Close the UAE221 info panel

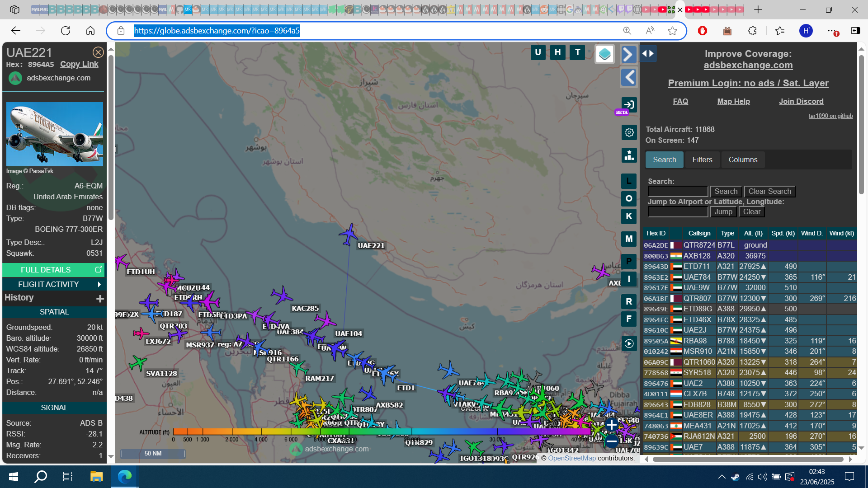point(98,52)
